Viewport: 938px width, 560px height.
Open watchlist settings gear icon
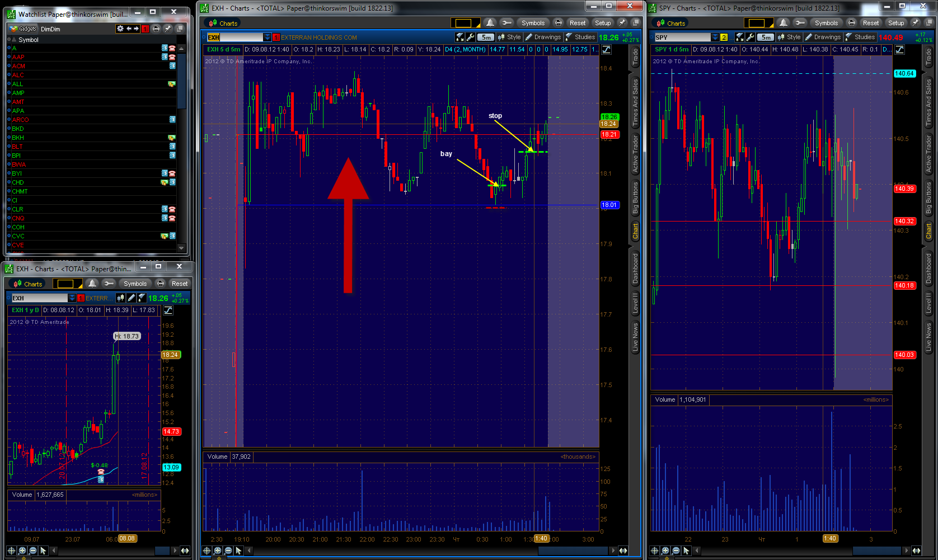pos(120,29)
